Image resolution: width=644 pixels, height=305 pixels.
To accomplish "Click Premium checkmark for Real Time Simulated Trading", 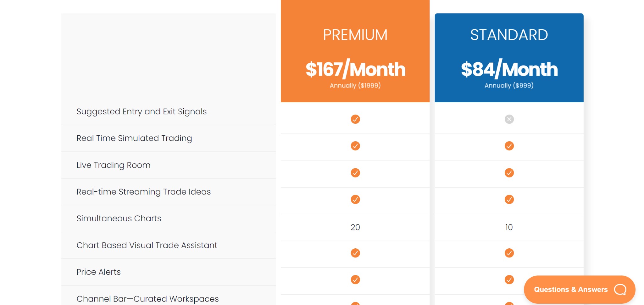I will [355, 146].
